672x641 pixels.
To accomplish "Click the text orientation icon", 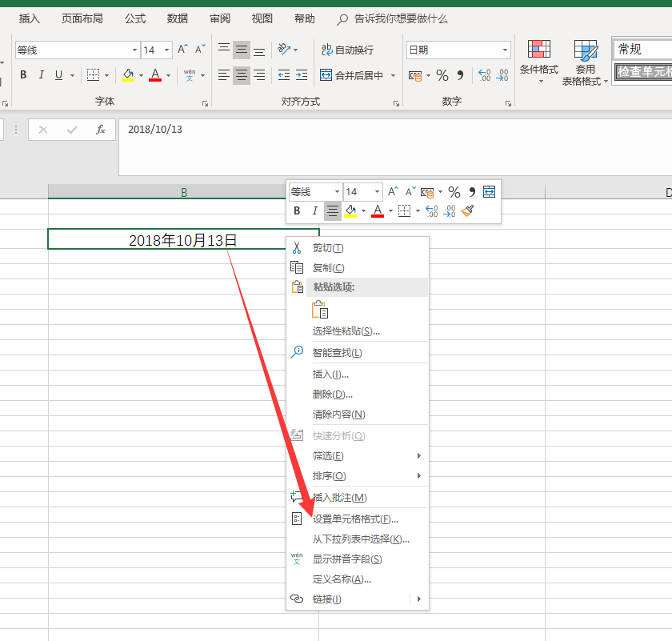I will pos(284,50).
